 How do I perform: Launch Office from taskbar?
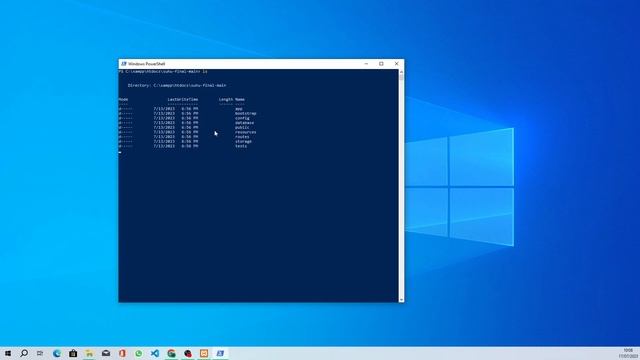click(x=122, y=353)
